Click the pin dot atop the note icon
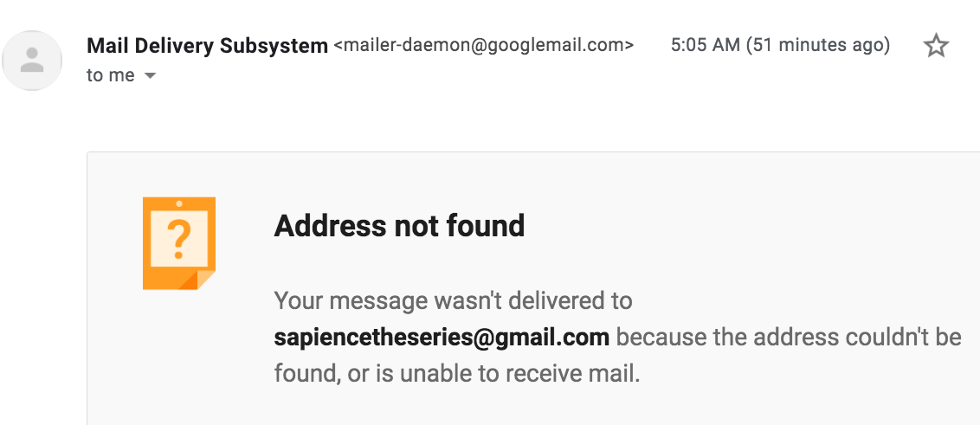The image size is (980, 425). tap(179, 203)
